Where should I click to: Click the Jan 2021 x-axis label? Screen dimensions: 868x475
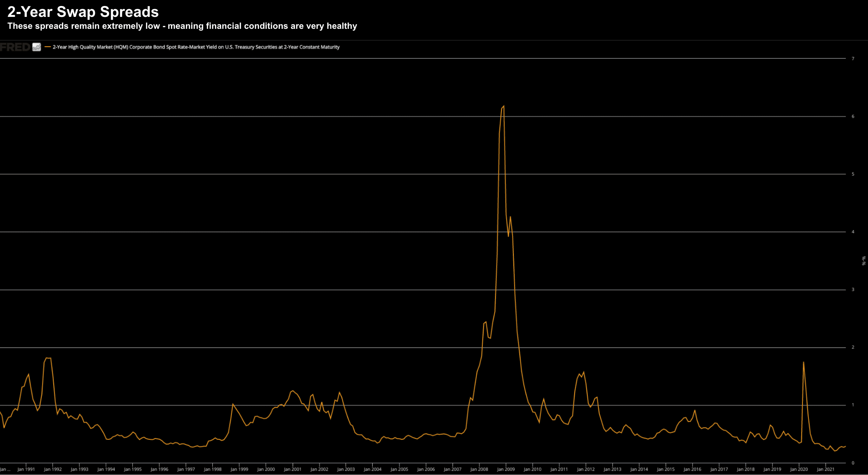click(825, 469)
